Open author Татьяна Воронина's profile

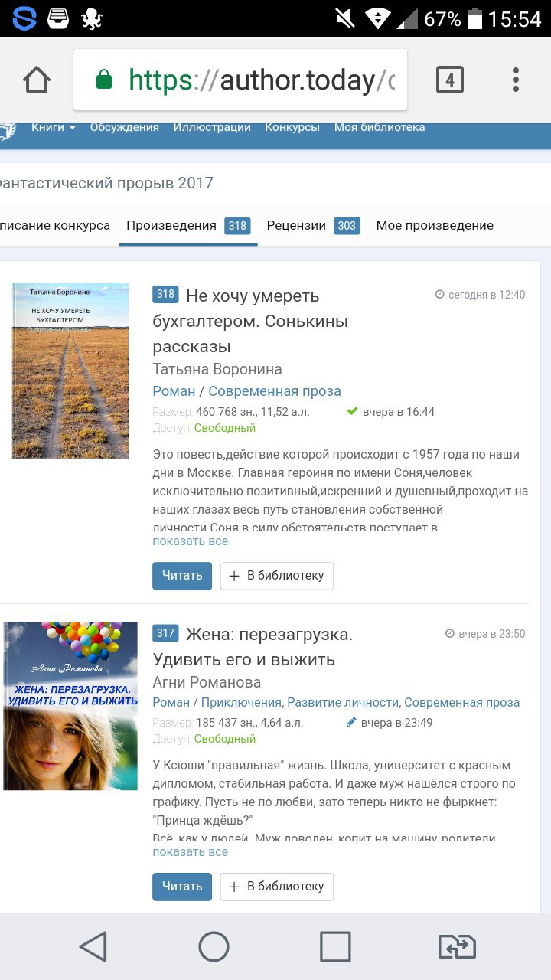(x=217, y=369)
